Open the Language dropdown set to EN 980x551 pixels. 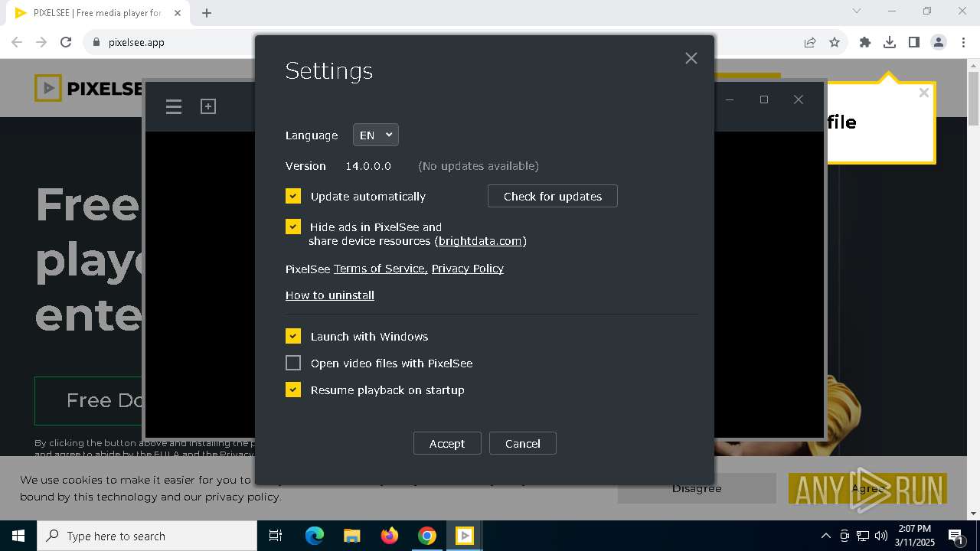[375, 135]
